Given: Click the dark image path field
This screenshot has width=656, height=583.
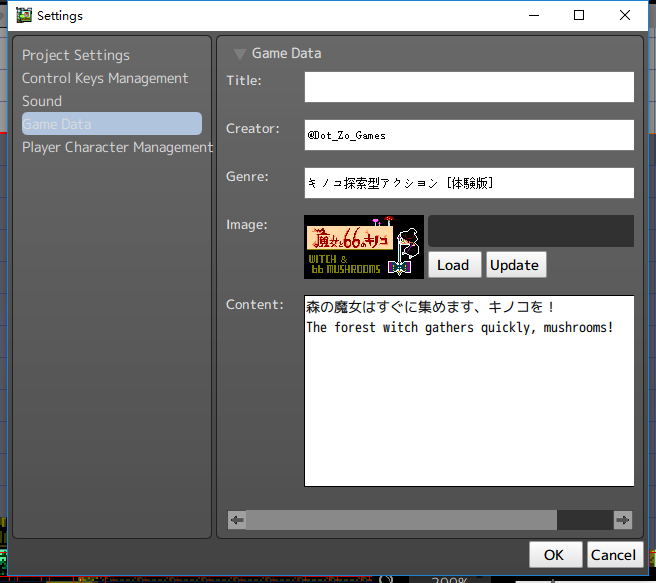Looking at the screenshot, I should tap(531, 231).
